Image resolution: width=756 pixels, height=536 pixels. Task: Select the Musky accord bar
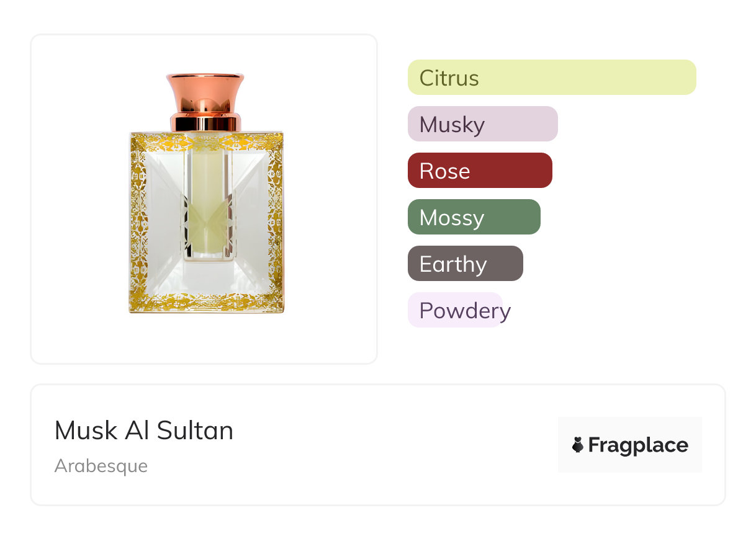[482, 124]
